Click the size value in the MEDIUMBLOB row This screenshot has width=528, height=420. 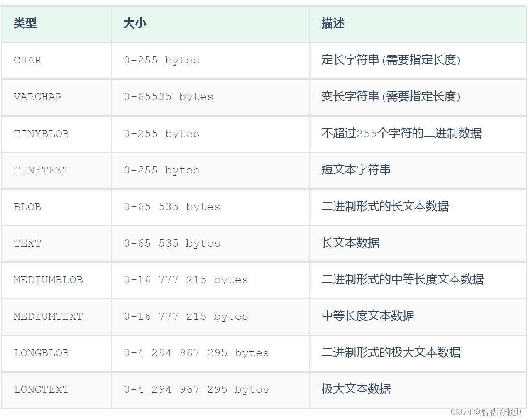(186, 280)
